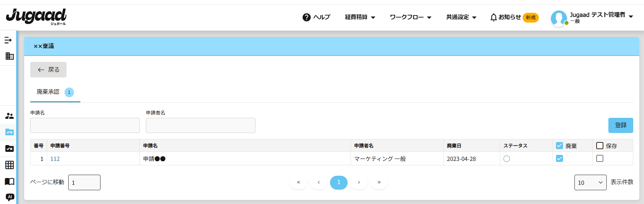
Task: Open the ワークフロー menu
Action: coord(410,17)
